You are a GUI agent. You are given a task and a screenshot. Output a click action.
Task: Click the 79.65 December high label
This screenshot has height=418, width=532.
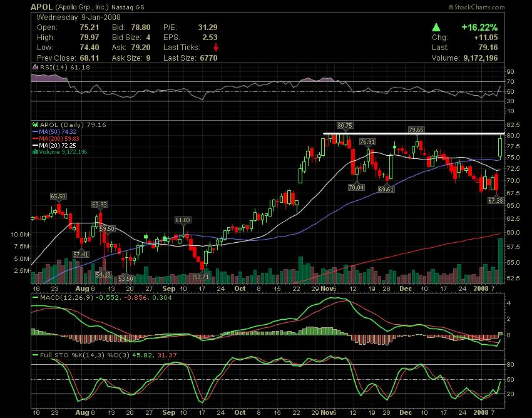416,130
